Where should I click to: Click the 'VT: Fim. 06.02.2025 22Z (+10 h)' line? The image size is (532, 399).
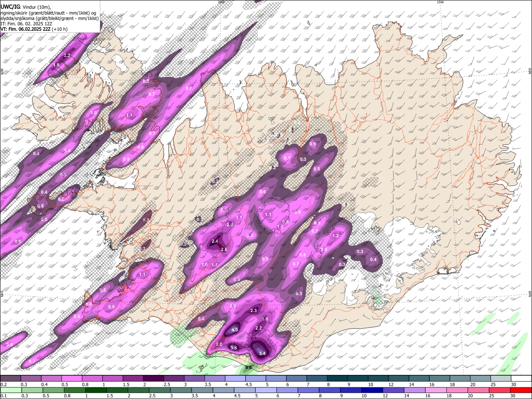[34, 29]
